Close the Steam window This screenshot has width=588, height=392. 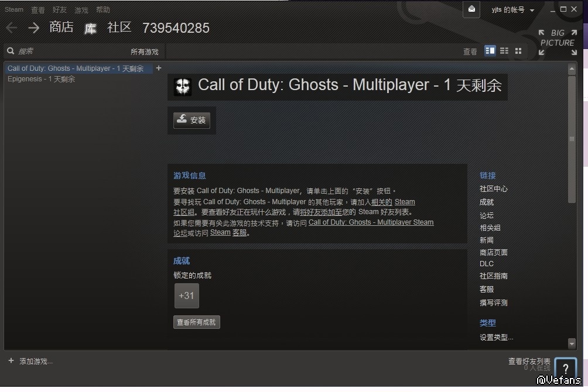(574, 9)
